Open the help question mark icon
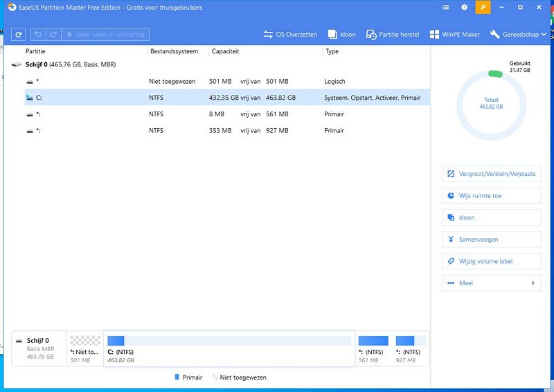 click(464, 7)
